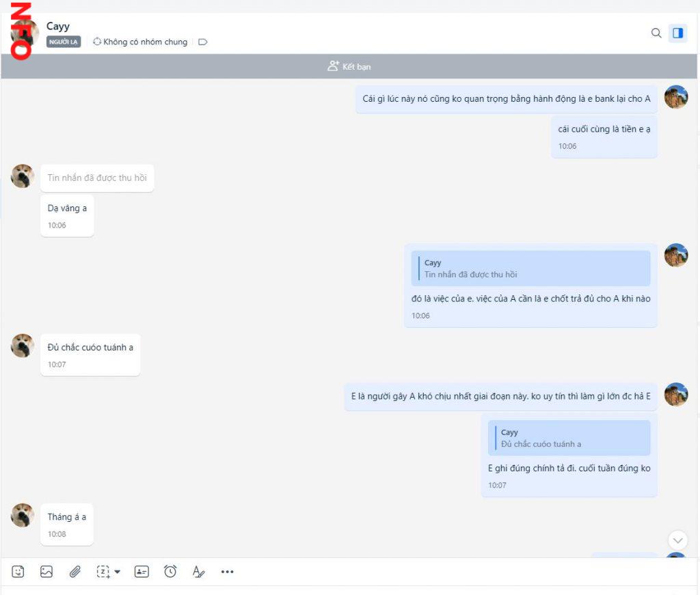Click the 'Dạ vâng a' message bubble

pyautogui.click(x=67, y=208)
